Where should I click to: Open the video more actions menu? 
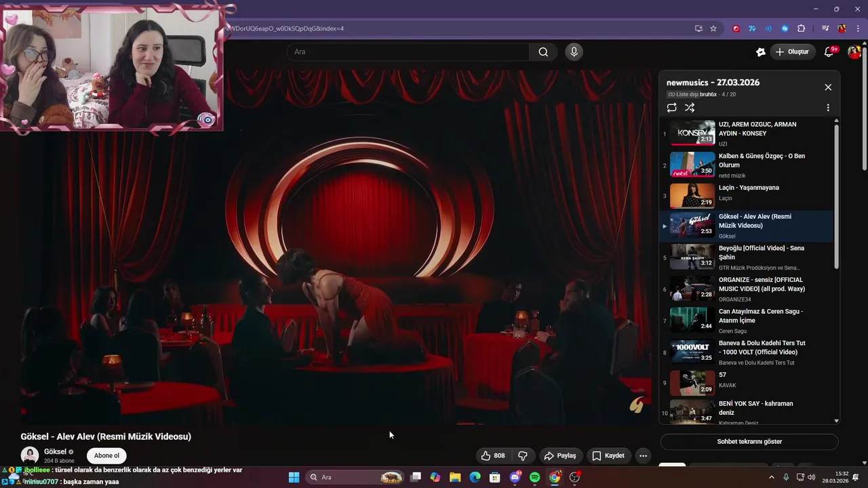(643, 455)
